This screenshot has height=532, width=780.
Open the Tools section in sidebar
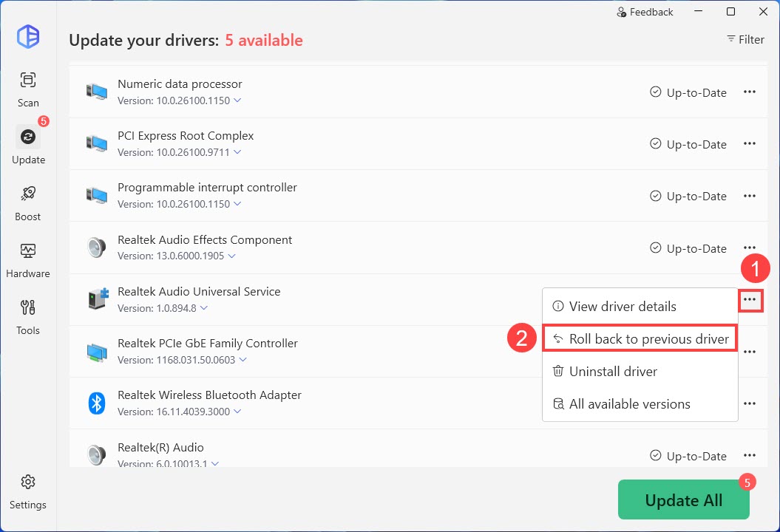coord(28,317)
